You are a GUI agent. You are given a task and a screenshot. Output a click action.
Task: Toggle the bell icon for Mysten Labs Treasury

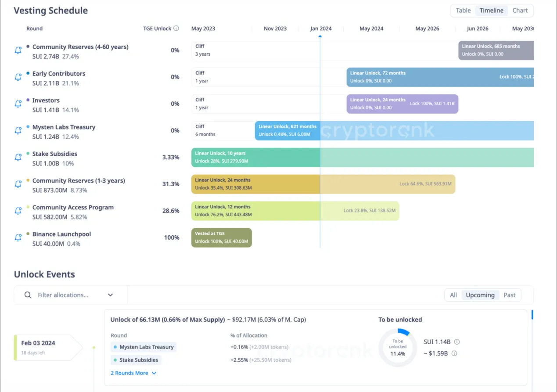coord(18,131)
